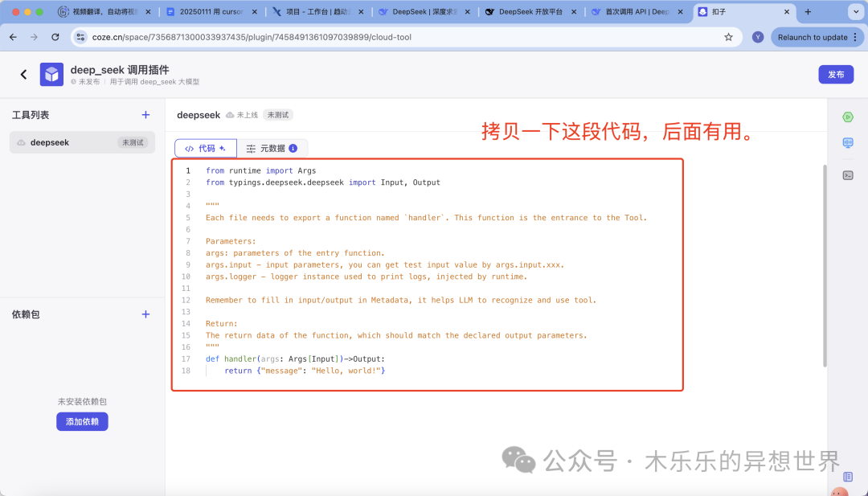Click code line 18 return statement
This screenshot has height=496, width=868.
click(x=305, y=371)
